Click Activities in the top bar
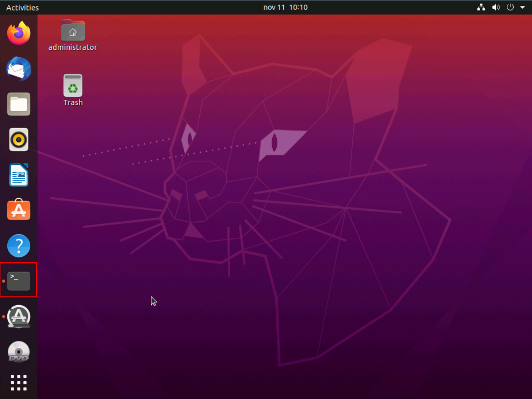The width and height of the screenshot is (532, 399). 22,7
